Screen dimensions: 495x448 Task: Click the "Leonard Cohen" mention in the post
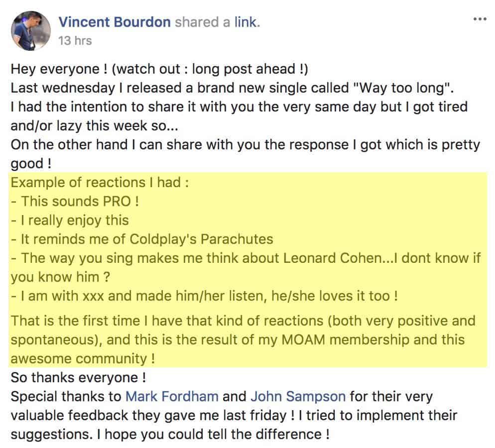[x=332, y=258]
